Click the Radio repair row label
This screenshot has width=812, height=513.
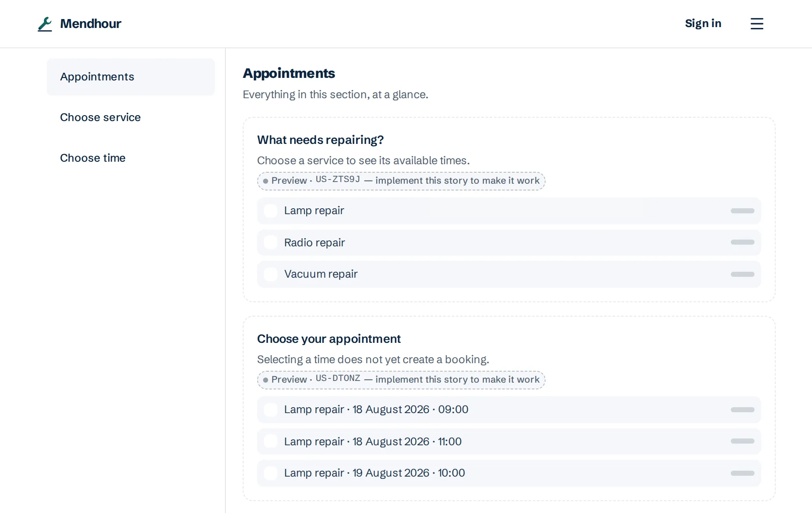(314, 243)
